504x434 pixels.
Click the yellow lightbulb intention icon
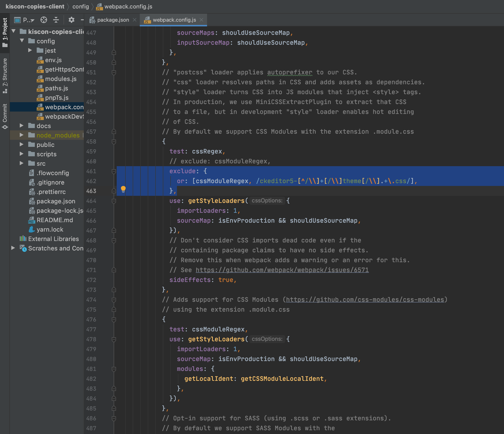coord(123,189)
